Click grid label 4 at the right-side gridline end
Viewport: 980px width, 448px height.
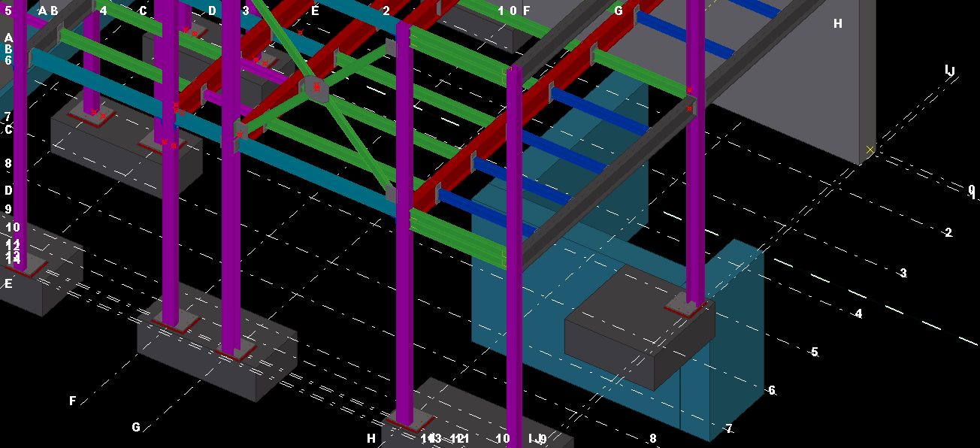[x=858, y=313]
